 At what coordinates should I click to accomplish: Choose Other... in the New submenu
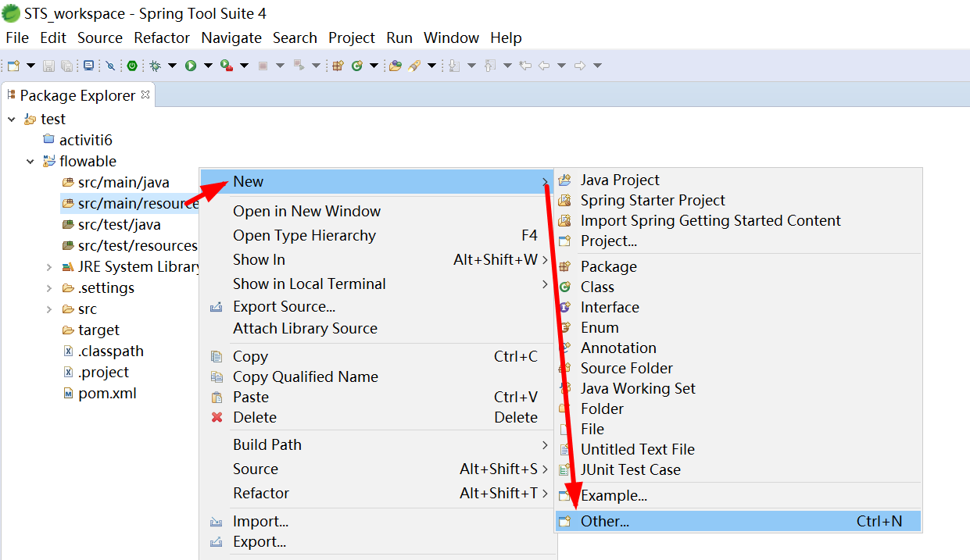click(x=739, y=521)
